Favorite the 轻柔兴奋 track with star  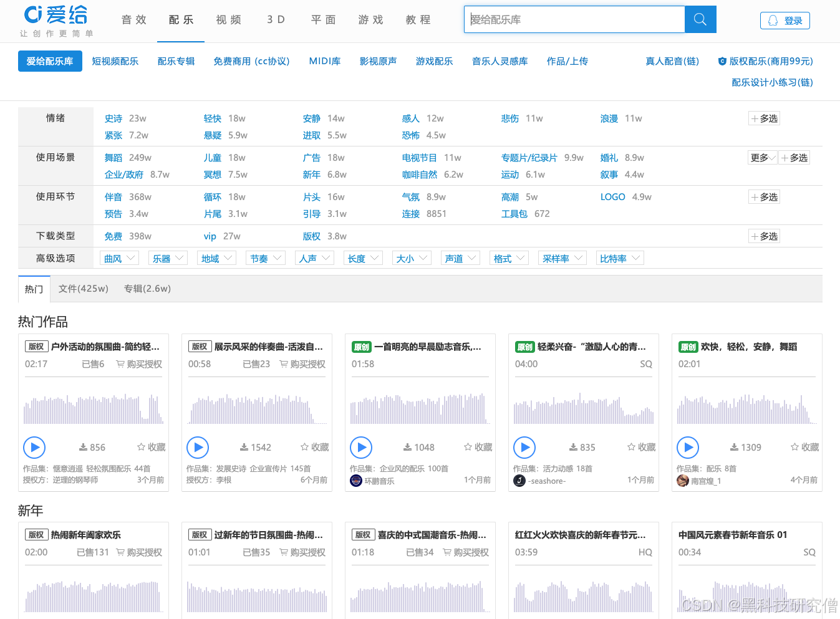pos(642,447)
